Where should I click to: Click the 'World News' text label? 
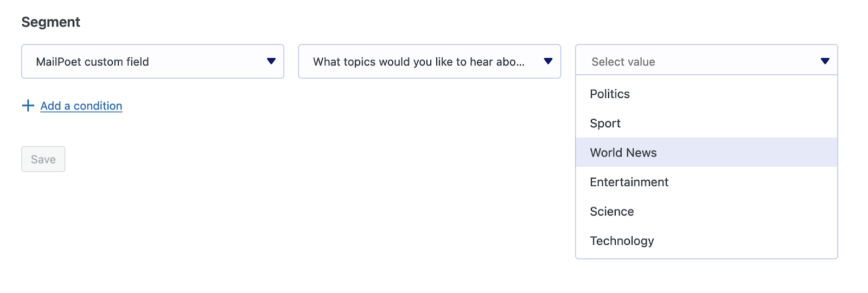pyautogui.click(x=623, y=153)
